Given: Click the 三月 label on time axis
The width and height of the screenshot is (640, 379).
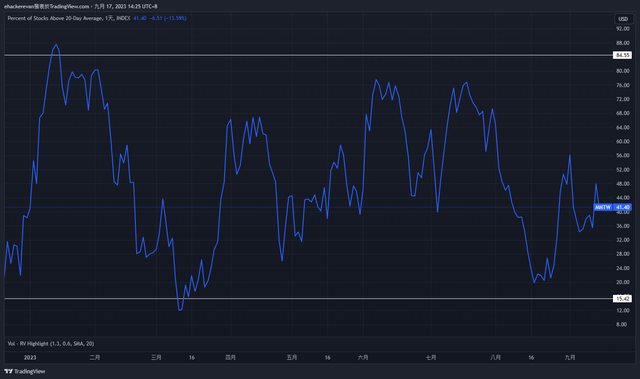Looking at the screenshot, I should pyautogui.click(x=156, y=357).
